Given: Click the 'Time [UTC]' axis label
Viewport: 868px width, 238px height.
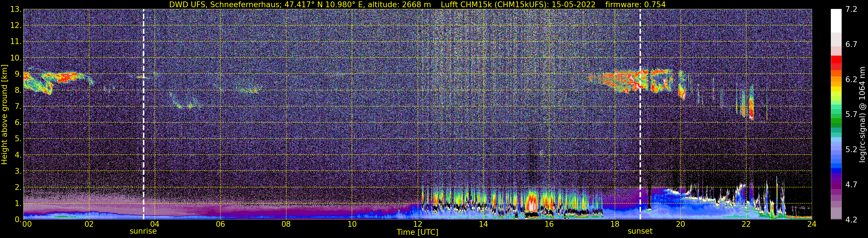Looking at the screenshot, I should pyautogui.click(x=417, y=232).
